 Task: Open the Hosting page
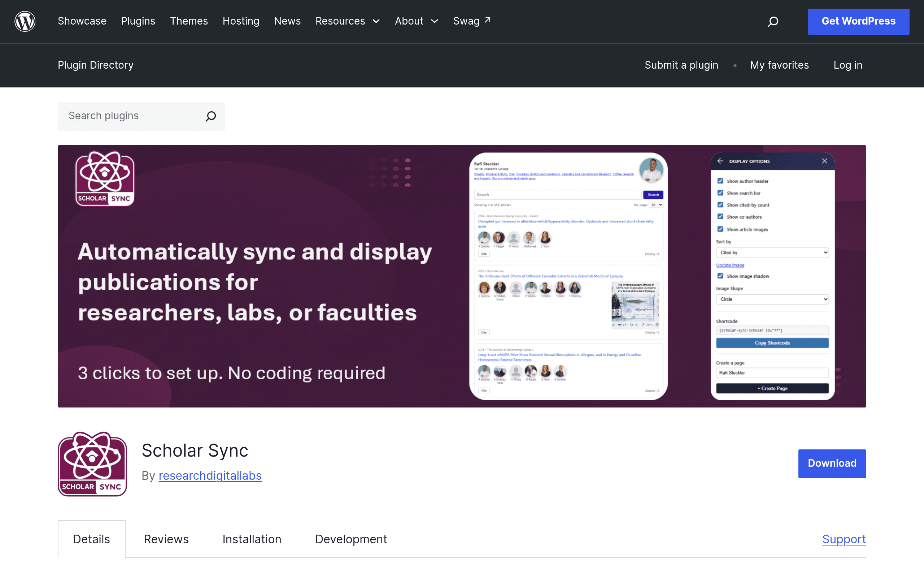(x=241, y=21)
